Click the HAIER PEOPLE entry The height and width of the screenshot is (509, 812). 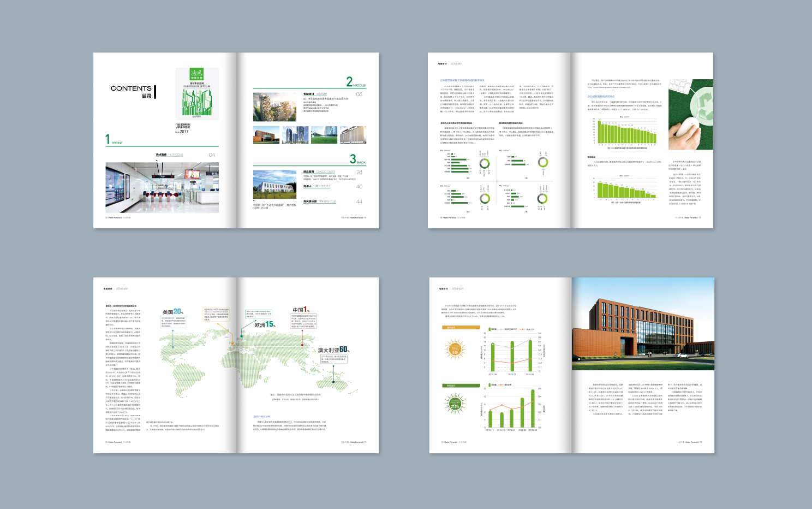click(317, 187)
